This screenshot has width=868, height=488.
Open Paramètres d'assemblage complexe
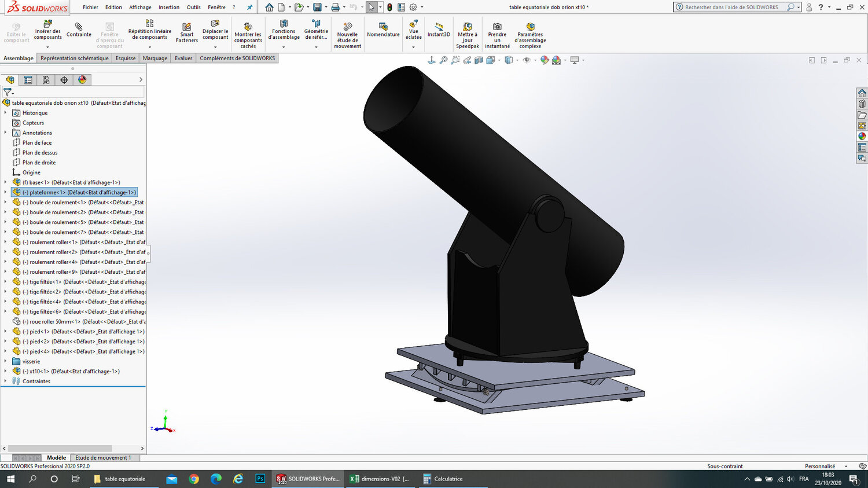point(530,36)
